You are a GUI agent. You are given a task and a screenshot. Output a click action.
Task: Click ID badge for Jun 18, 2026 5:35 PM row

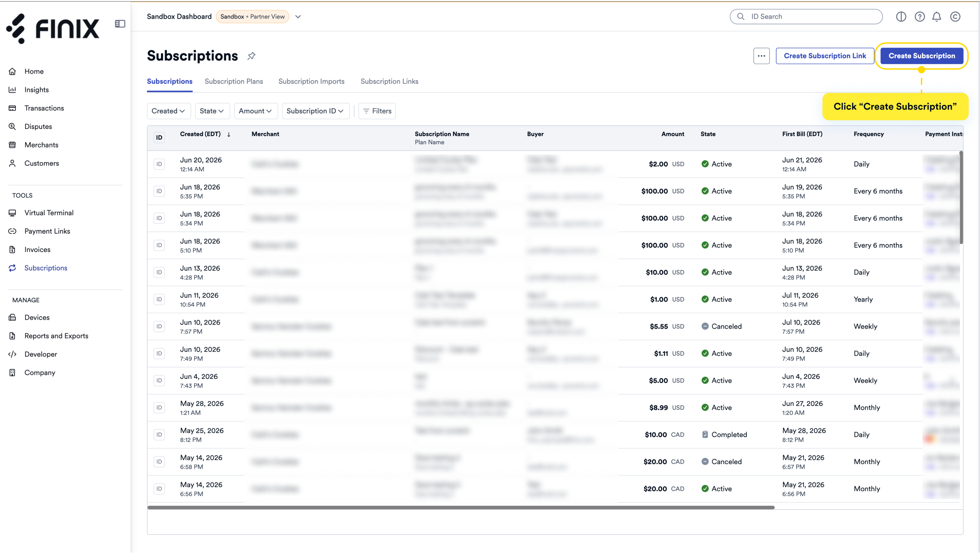tap(159, 191)
